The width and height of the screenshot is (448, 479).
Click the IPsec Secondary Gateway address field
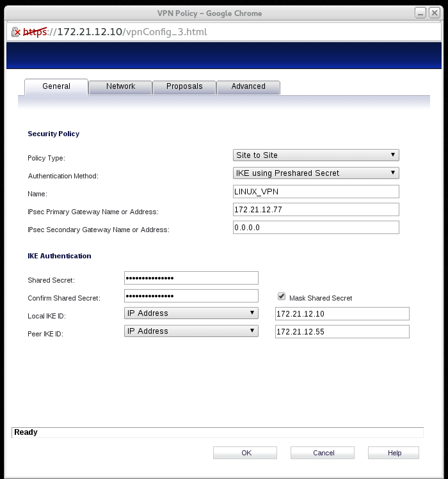click(x=316, y=228)
